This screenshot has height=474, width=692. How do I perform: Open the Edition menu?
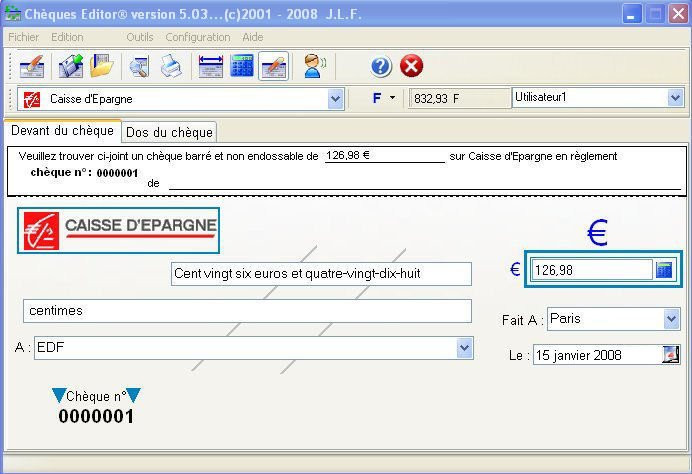click(x=67, y=37)
